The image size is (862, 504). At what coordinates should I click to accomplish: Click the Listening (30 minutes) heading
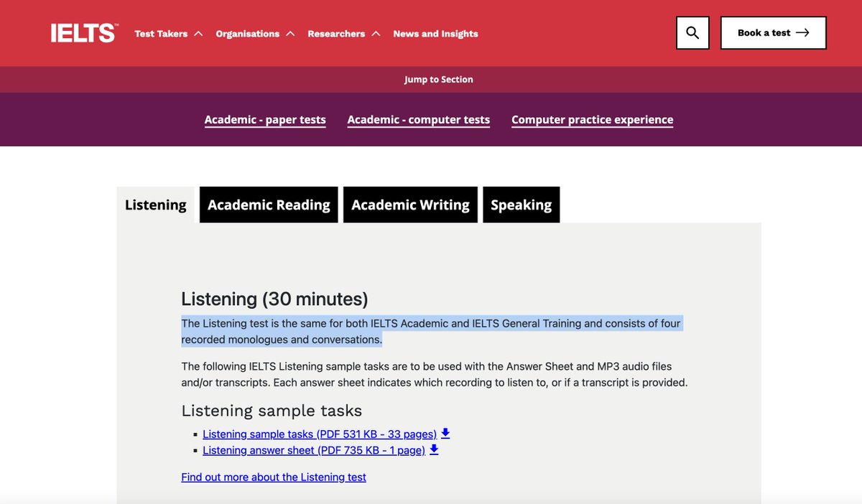pos(274,299)
